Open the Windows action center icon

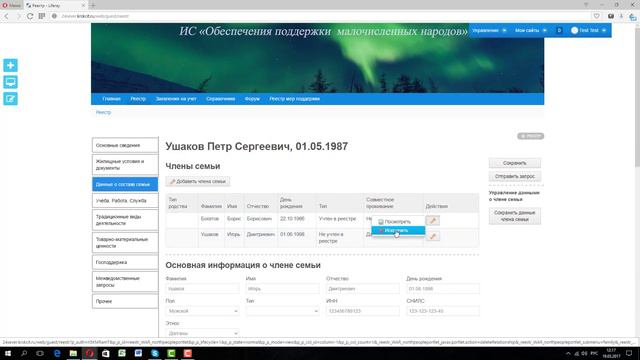(629, 353)
